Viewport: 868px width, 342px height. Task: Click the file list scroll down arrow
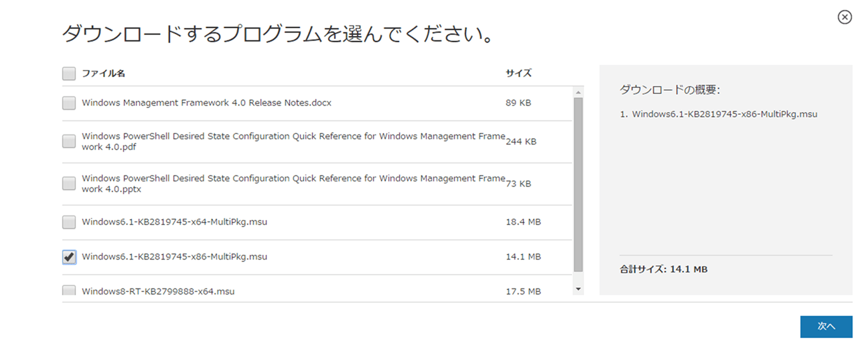[x=579, y=289]
